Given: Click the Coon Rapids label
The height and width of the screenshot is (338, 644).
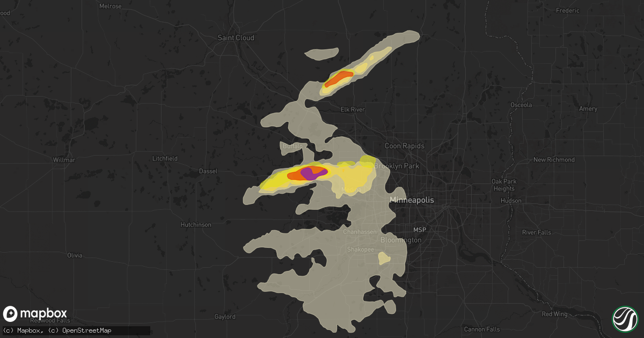Looking at the screenshot, I should coord(405,146).
